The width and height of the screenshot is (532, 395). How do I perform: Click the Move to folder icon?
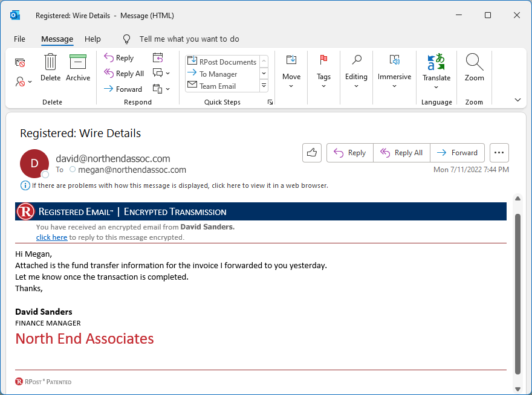(291, 60)
